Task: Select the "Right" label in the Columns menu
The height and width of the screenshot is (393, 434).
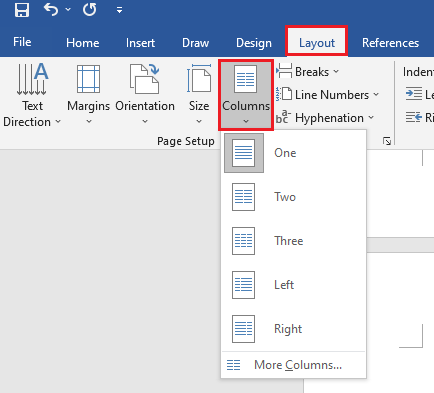Action: point(288,329)
